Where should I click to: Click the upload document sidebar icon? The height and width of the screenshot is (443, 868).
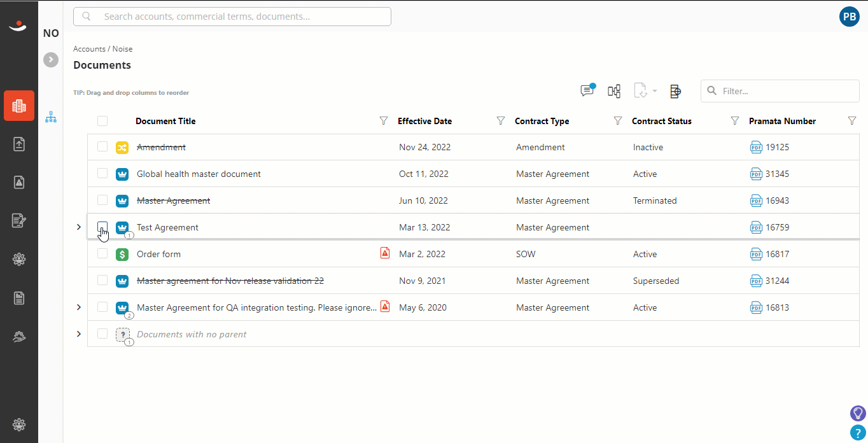(x=19, y=144)
